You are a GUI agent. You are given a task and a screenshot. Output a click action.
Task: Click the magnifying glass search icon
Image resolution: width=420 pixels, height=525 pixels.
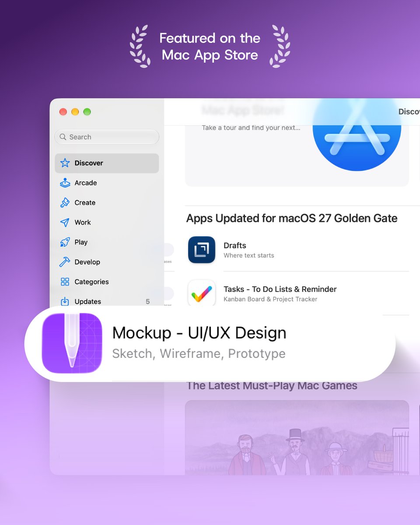(x=63, y=137)
